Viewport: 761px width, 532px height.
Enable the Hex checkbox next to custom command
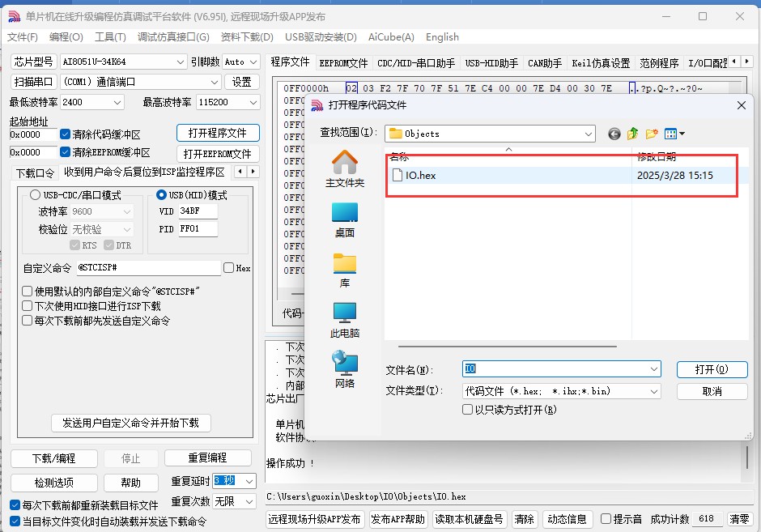click(228, 267)
